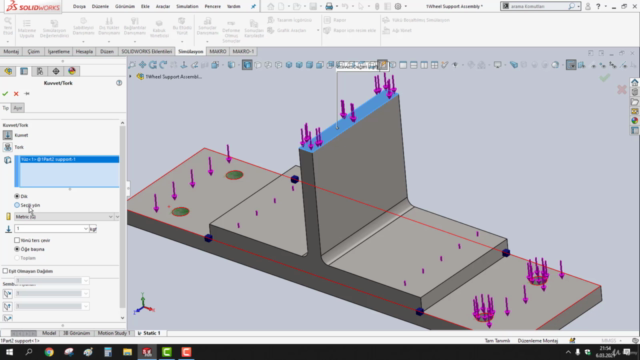Click Rapor için resim ekle button
The width and height of the screenshot is (640, 360).
click(350, 31)
